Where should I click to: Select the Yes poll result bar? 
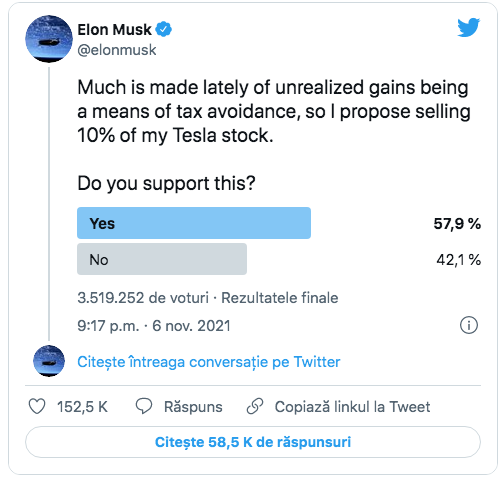[x=194, y=223]
